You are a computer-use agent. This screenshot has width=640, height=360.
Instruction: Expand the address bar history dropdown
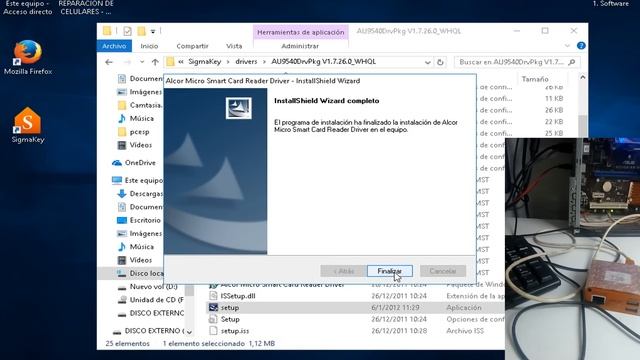point(427,62)
